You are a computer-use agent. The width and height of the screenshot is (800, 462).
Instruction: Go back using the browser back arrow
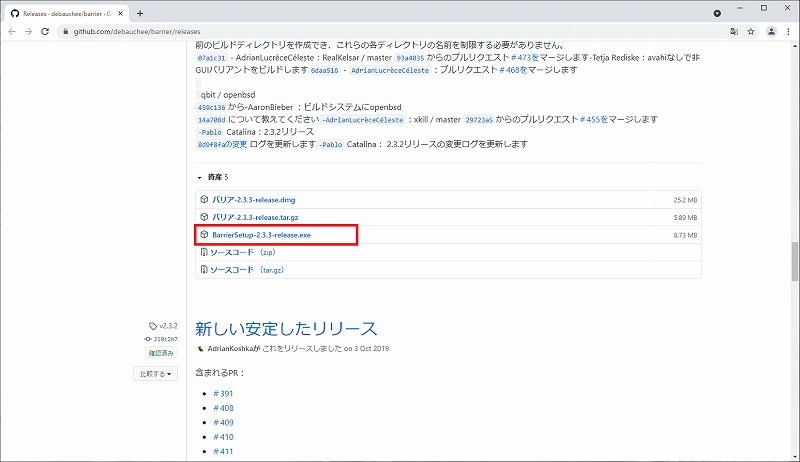coord(12,32)
